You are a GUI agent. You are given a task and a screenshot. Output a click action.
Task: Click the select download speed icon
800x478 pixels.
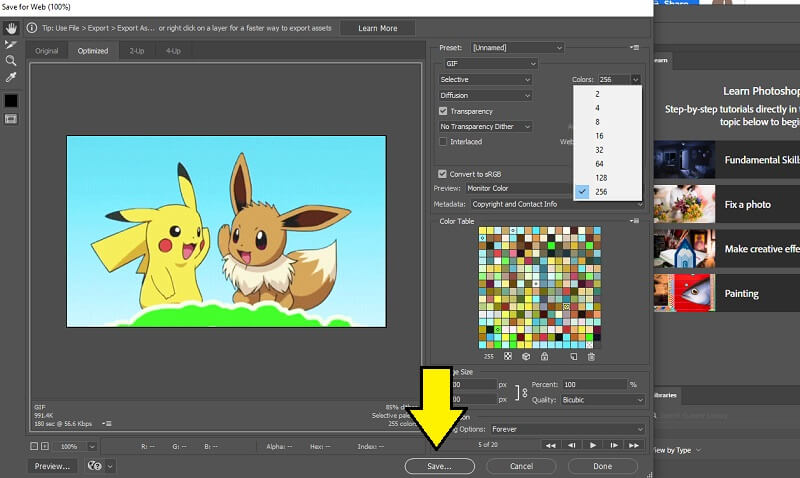coord(107,423)
